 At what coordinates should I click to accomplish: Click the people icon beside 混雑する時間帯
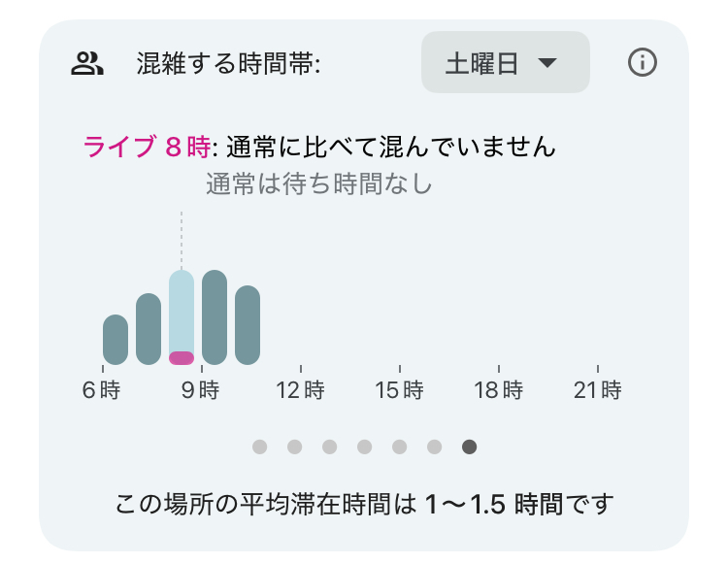click(x=87, y=64)
